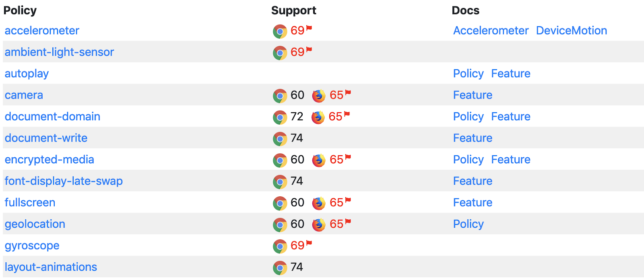This screenshot has width=644, height=278.
Task: Click Firefox icon in geolocation row
Action: [x=319, y=224]
